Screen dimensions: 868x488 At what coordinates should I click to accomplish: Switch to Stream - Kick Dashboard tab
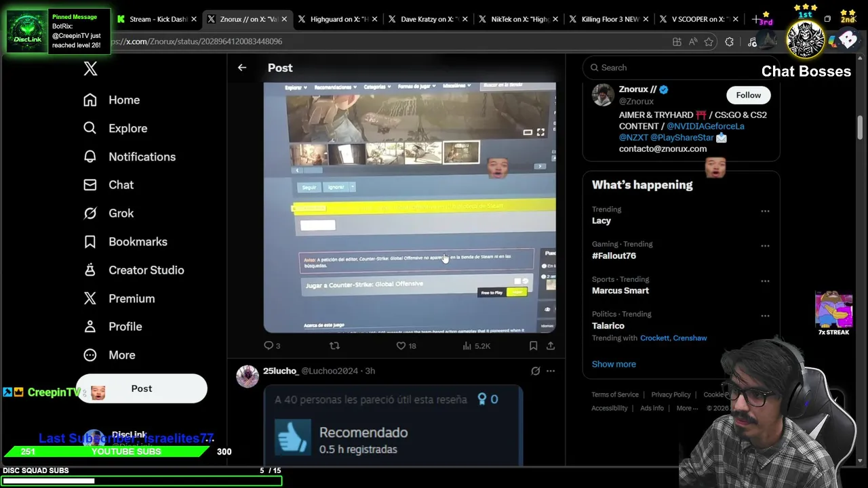[x=156, y=19]
